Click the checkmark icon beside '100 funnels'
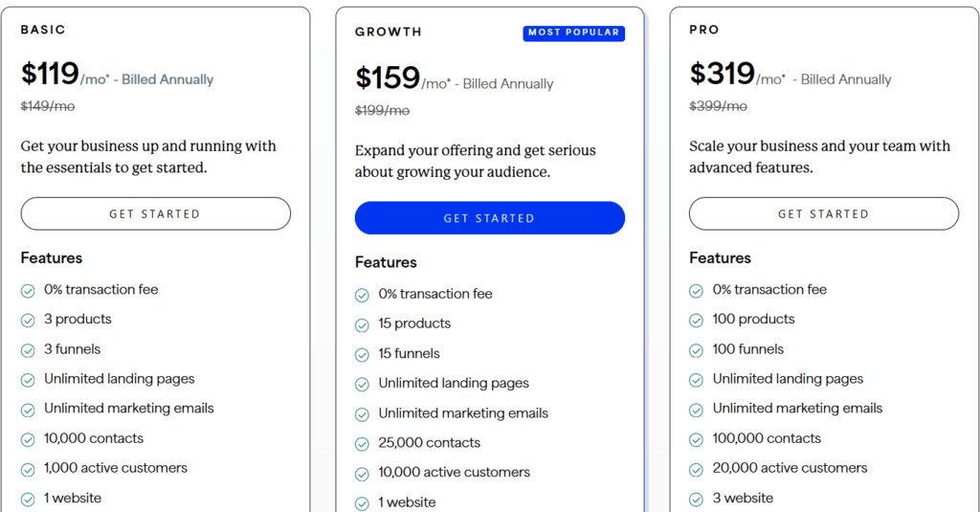 point(697,350)
